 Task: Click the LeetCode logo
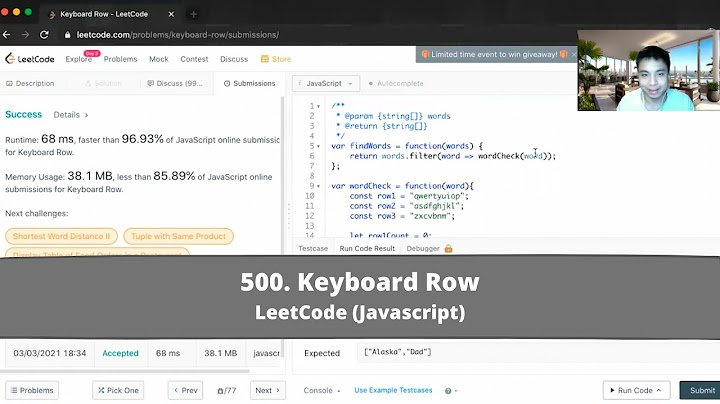[30, 59]
